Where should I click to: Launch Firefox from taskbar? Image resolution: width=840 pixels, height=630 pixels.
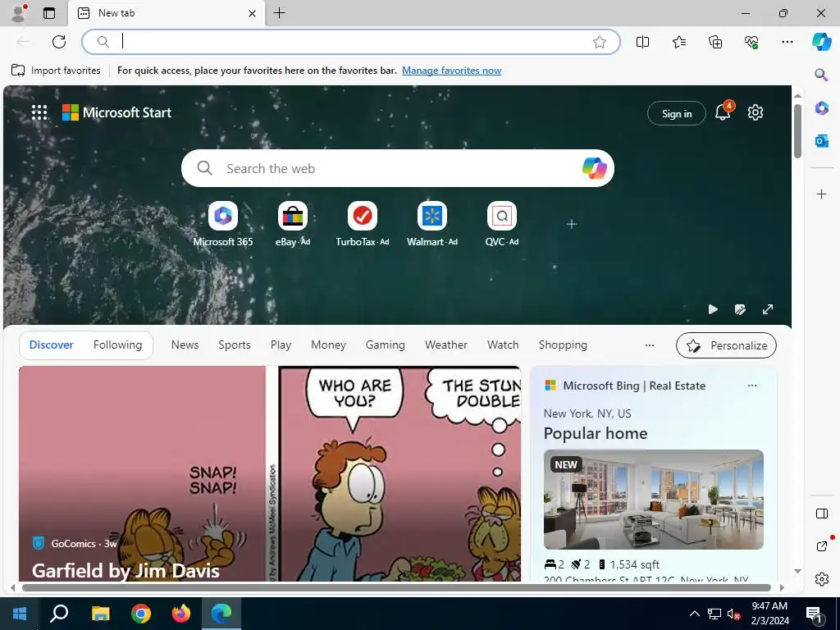[181, 614]
